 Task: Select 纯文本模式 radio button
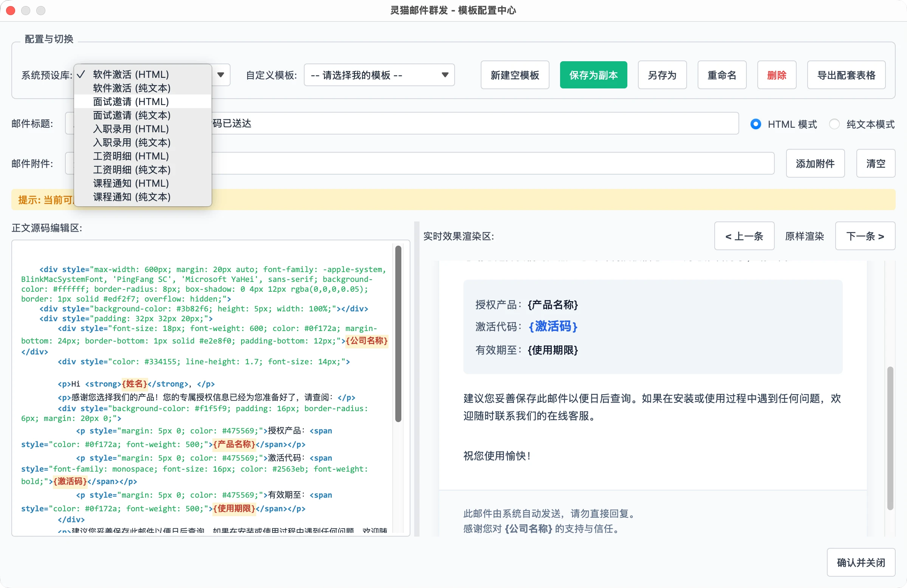click(x=834, y=124)
